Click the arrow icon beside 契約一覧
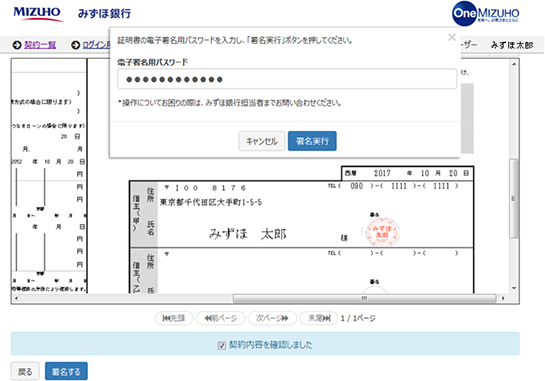Image resolution: width=545 pixels, height=381 pixels. pos(17,45)
